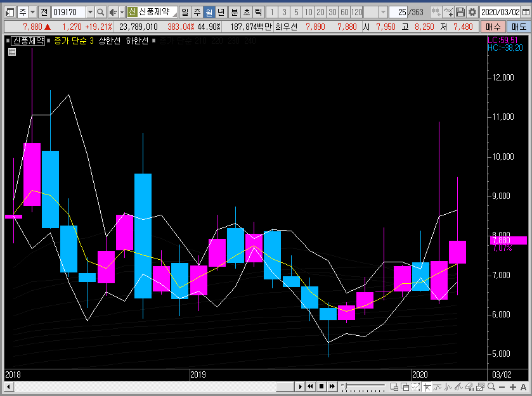Click the 전 button beside stock code
Screen dimensions: 532x396
[x=44, y=13]
